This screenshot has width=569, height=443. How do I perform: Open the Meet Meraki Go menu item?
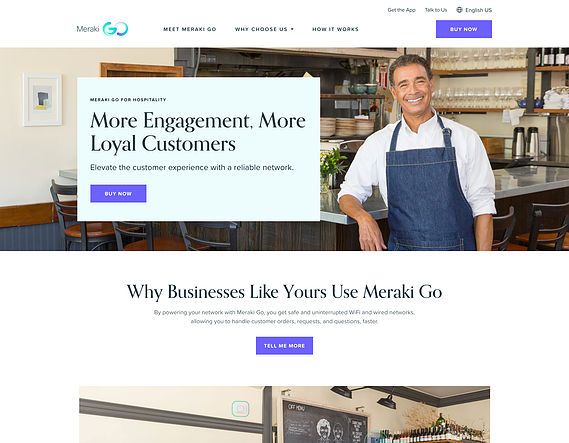[190, 29]
